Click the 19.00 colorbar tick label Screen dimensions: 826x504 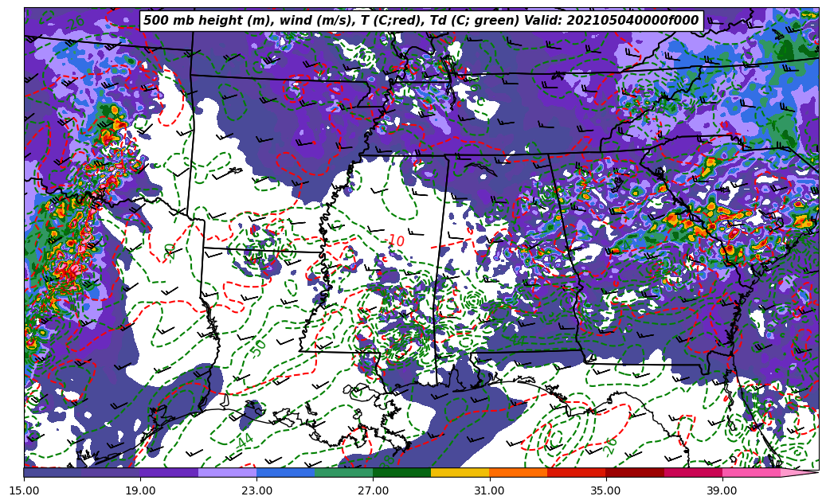(x=140, y=491)
